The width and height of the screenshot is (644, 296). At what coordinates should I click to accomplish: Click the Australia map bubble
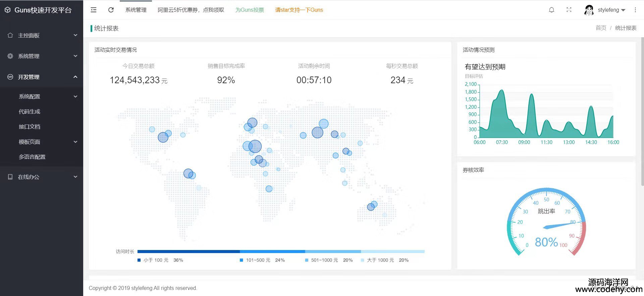(x=371, y=207)
